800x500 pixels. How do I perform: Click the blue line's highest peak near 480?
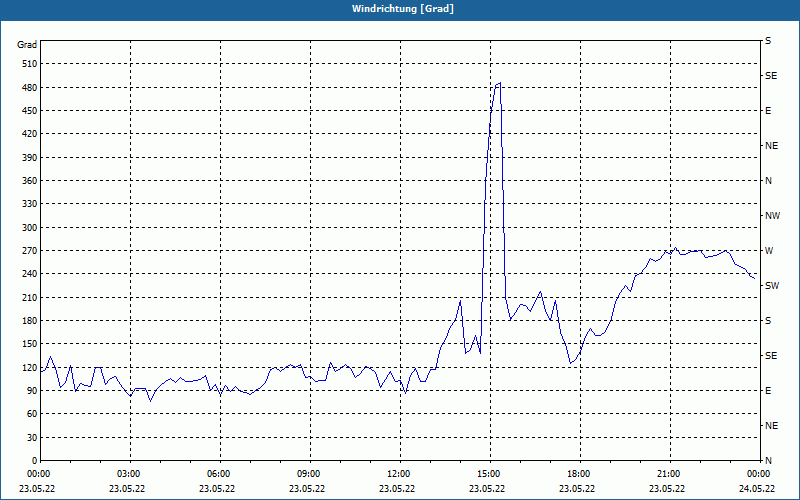pyautogui.click(x=500, y=83)
